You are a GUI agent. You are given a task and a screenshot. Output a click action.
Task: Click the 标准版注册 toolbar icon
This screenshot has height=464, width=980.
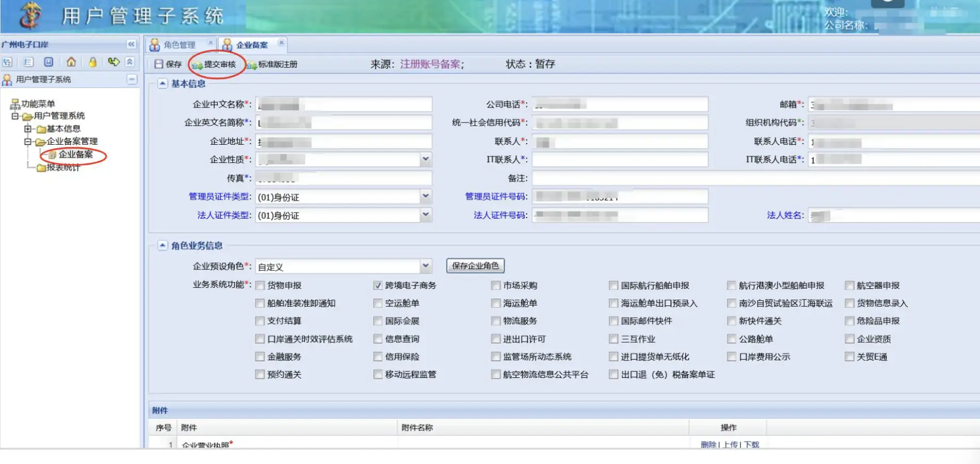pos(251,65)
